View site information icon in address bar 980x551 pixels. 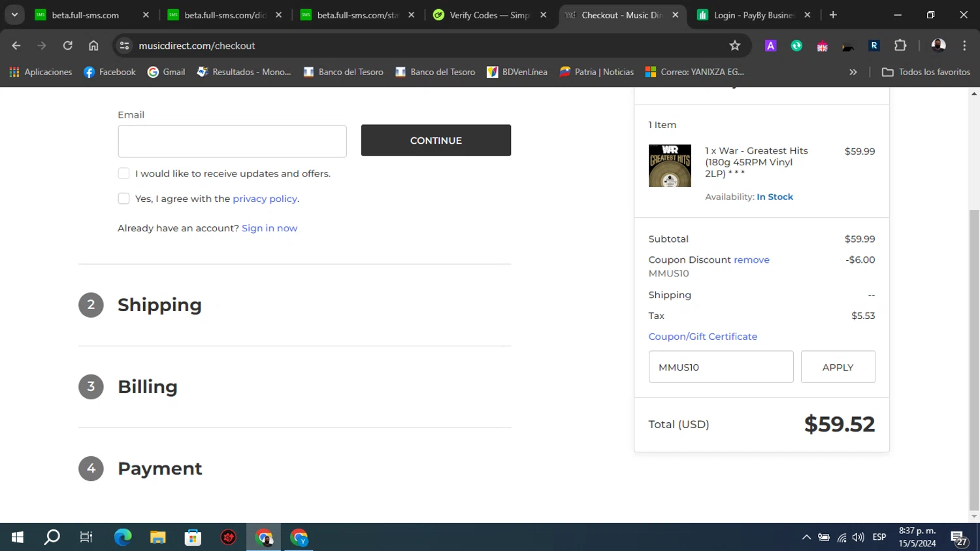point(124,46)
